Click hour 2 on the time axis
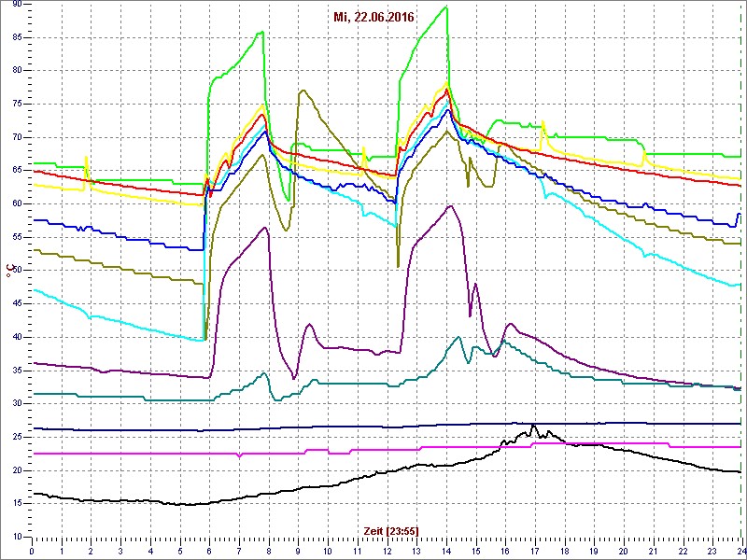 pyautogui.click(x=91, y=551)
